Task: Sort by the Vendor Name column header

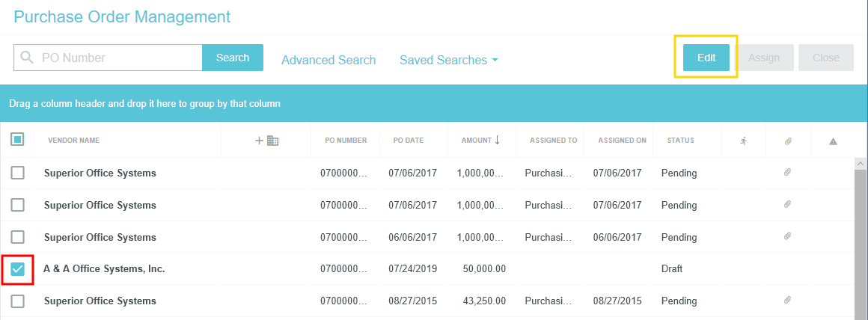Action: (x=73, y=141)
